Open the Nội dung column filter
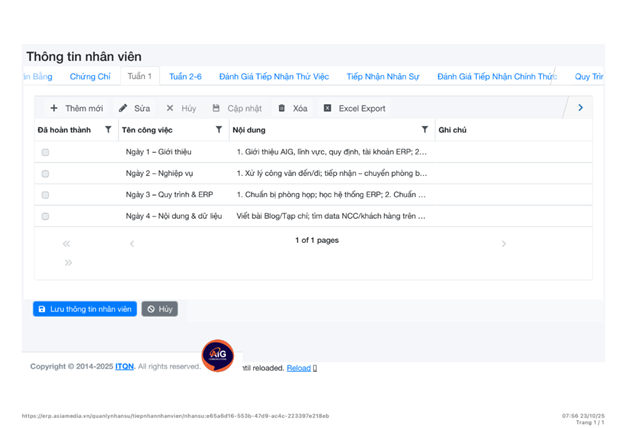624x428 pixels. pyautogui.click(x=424, y=130)
